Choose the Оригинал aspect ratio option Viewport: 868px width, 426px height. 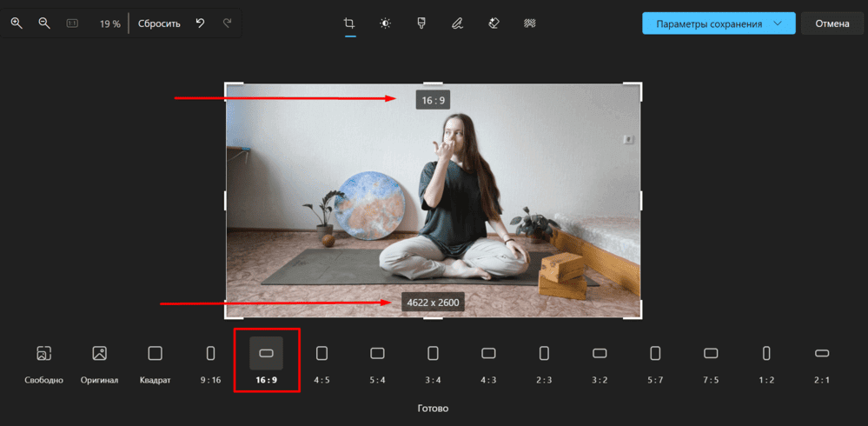coord(99,363)
